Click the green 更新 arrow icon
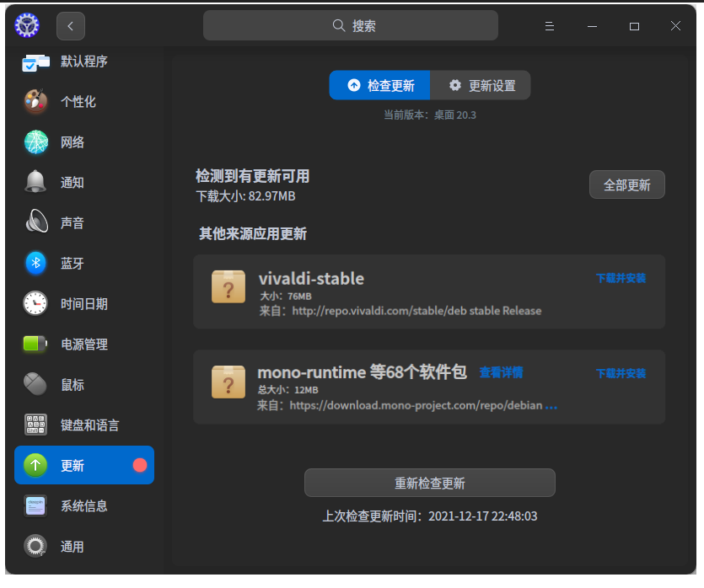This screenshot has height=588, width=704. (35, 465)
